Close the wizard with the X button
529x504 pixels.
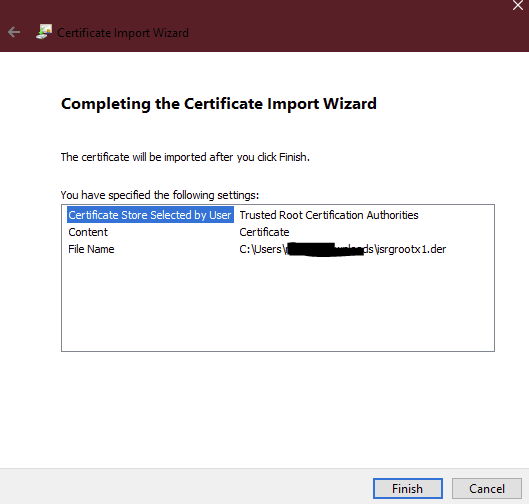tap(518, 5)
